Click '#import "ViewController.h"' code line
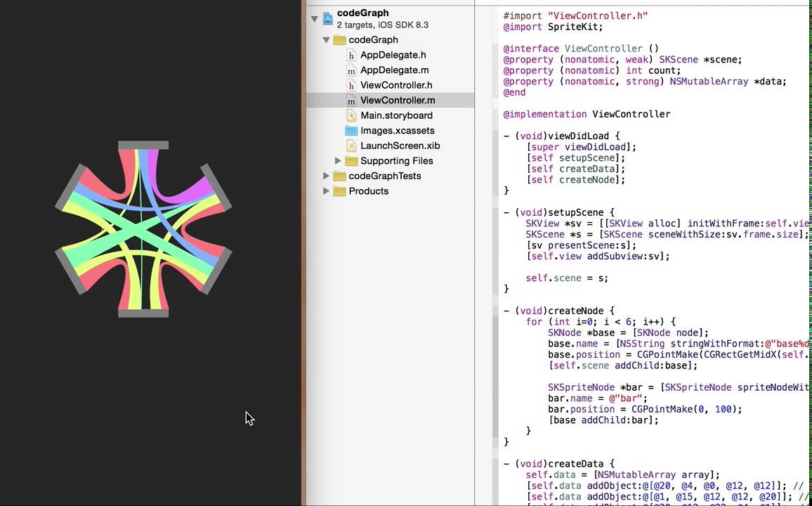Image resolution: width=812 pixels, height=506 pixels. [575, 15]
